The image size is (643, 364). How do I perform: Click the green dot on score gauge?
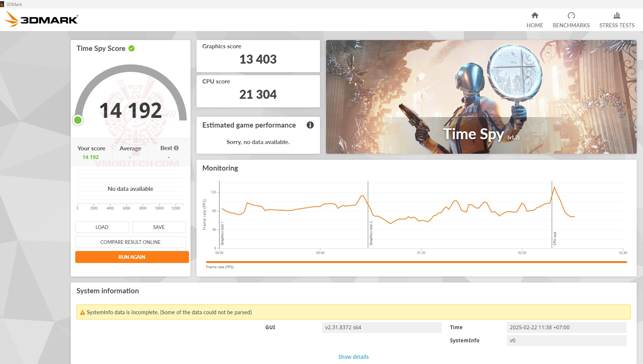point(78,120)
